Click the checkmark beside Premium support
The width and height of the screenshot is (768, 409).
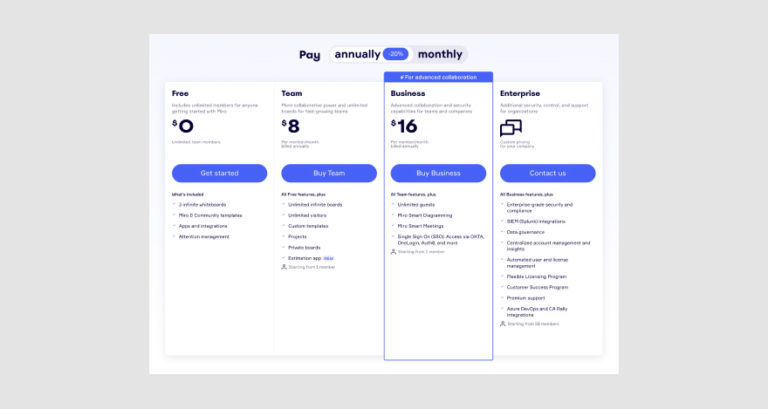(x=503, y=297)
